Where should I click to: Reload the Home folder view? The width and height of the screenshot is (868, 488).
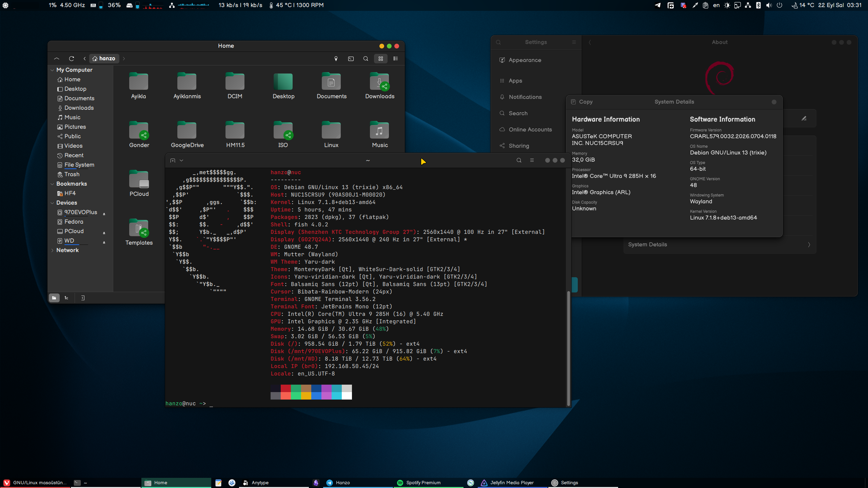pos(71,59)
